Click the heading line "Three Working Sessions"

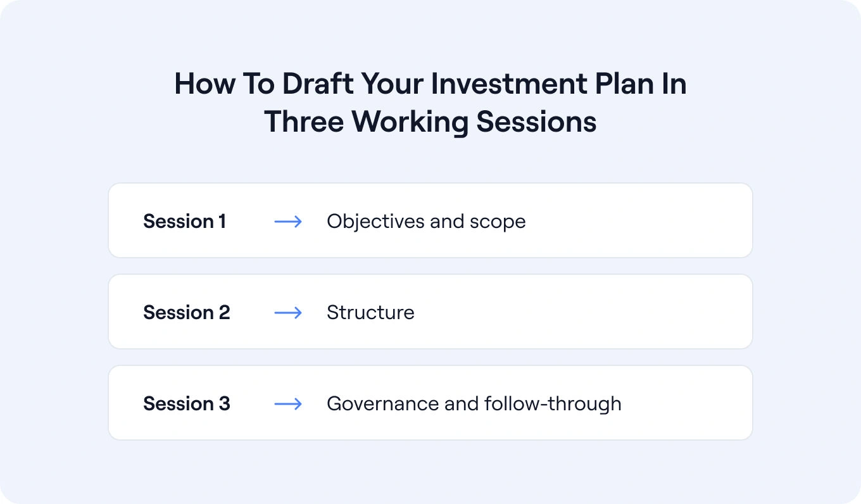coord(430,121)
